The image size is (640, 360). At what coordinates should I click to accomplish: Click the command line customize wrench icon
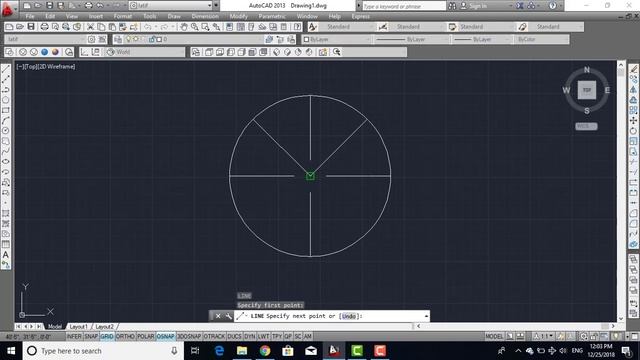tap(228, 316)
